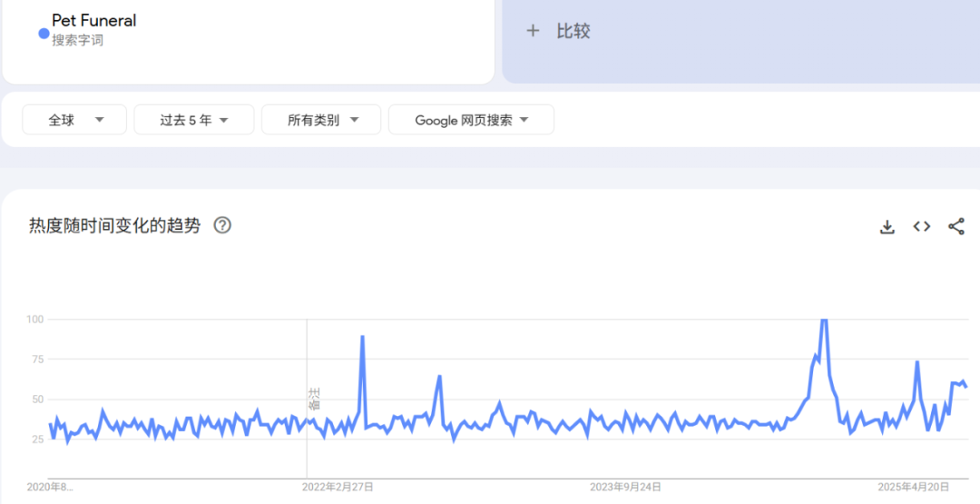Click the 热度随时间变化的趋势 heading
Viewport: 980px width, 504px height.
click(x=115, y=225)
